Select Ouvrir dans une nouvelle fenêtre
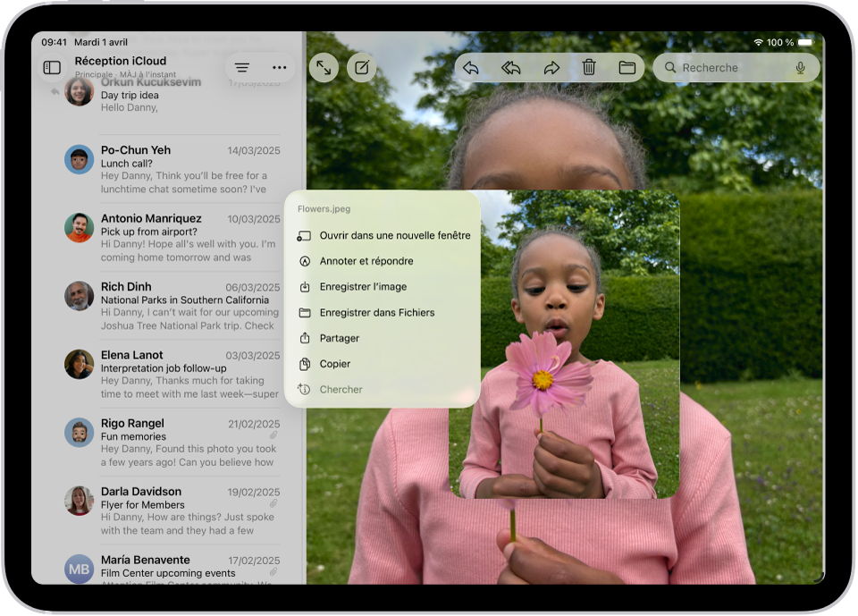 tap(383, 235)
